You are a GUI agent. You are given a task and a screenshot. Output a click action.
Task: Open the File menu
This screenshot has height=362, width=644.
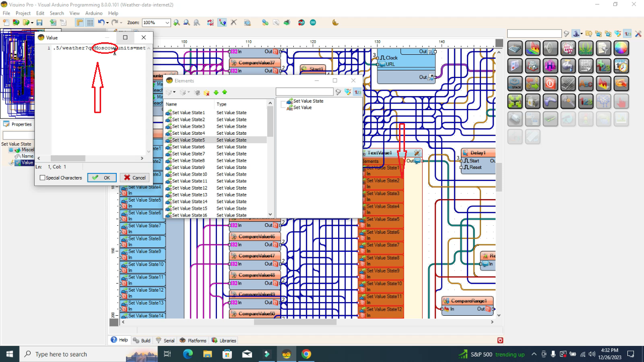(x=6, y=13)
